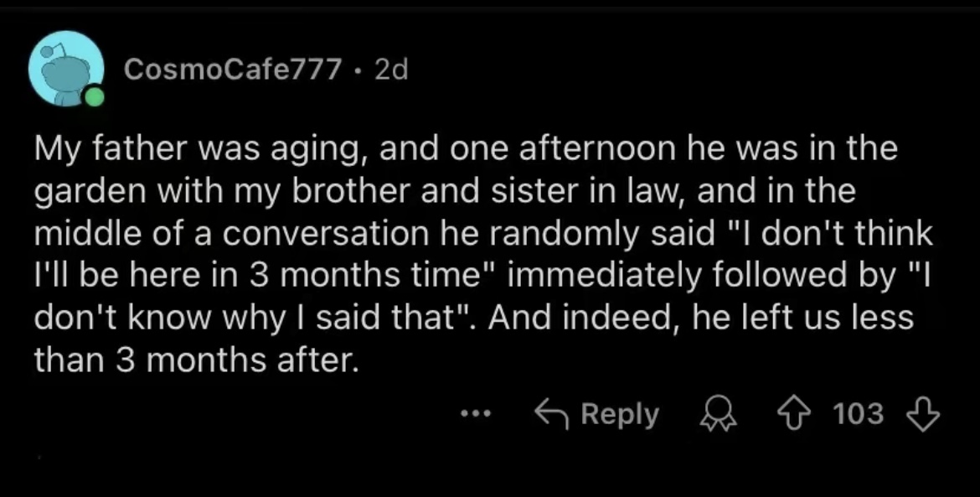
Task: Click the Reply button label
Action: 620,414
